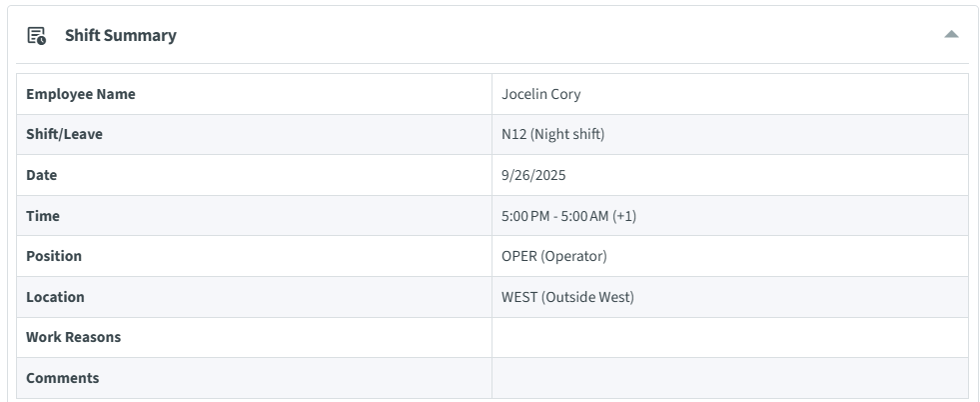The image size is (980, 402).
Task: Click the Comments row label
Action: coord(62,378)
